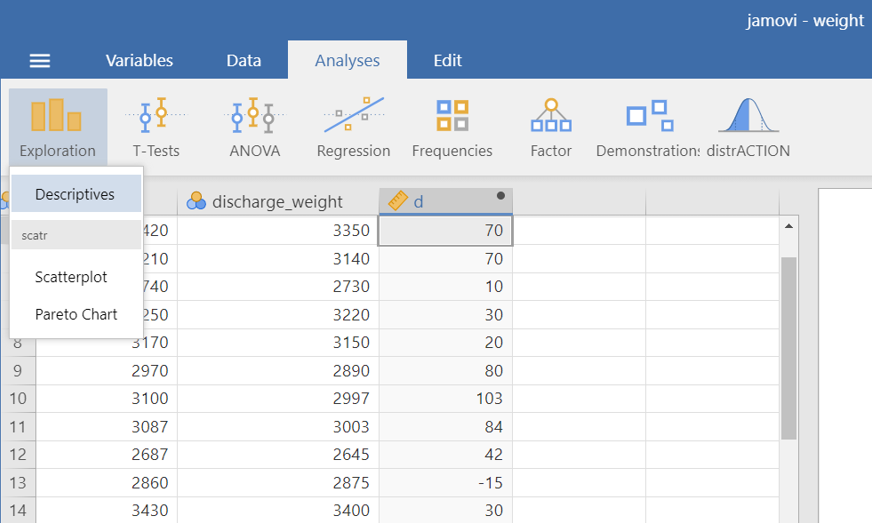
Task: Select the discharge_weight column header
Action: (277, 201)
